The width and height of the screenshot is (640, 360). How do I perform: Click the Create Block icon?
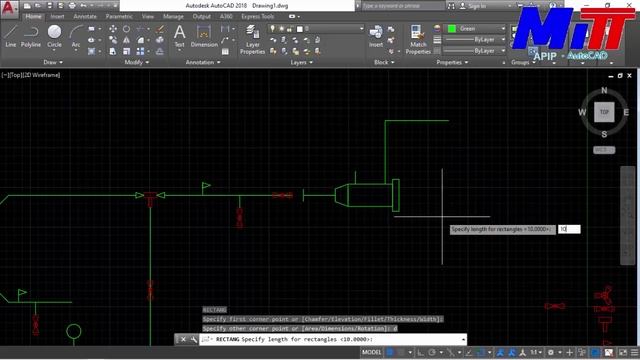(x=391, y=29)
